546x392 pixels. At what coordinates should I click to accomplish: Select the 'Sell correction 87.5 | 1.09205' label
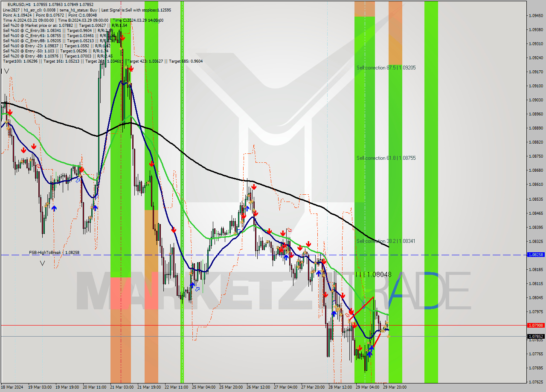point(386,68)
